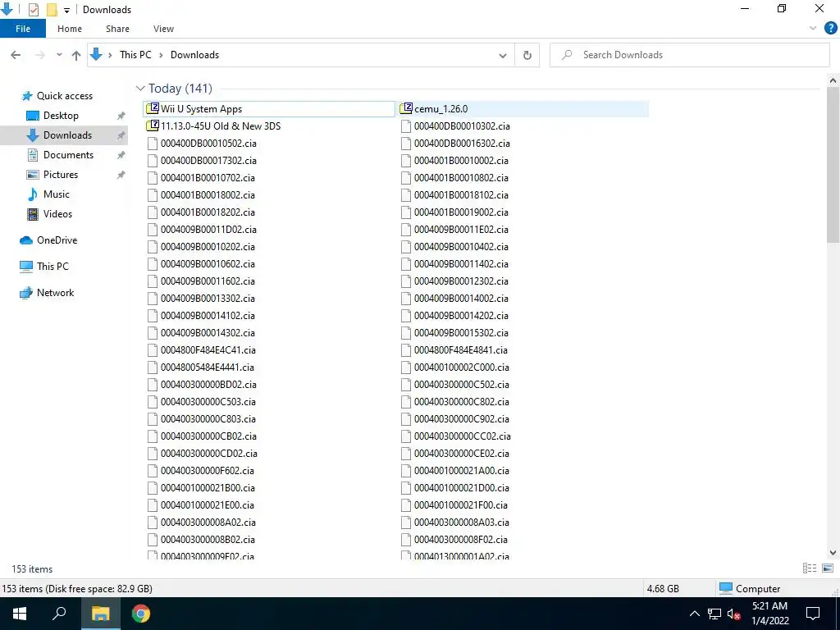
Task: Select file 0004800F484E4C41.cia
Action: click(202, 349)
